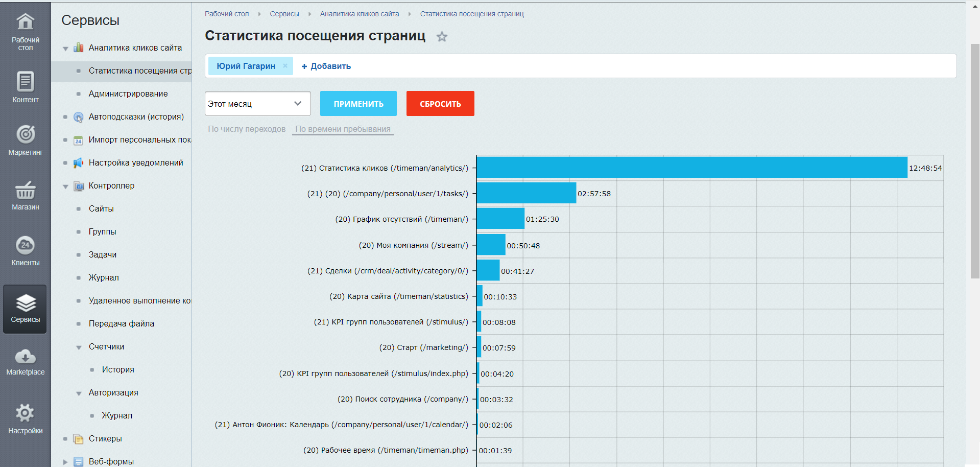Screen dimensions: 980x467
Task: Click the red СБРОСИТЬ button
Action: click(440, 104)
